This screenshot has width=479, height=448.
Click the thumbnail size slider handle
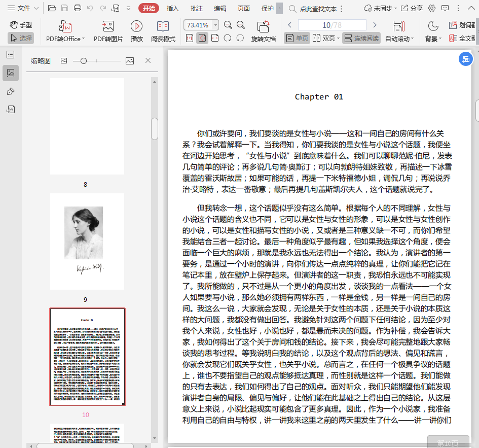point(84,61)
